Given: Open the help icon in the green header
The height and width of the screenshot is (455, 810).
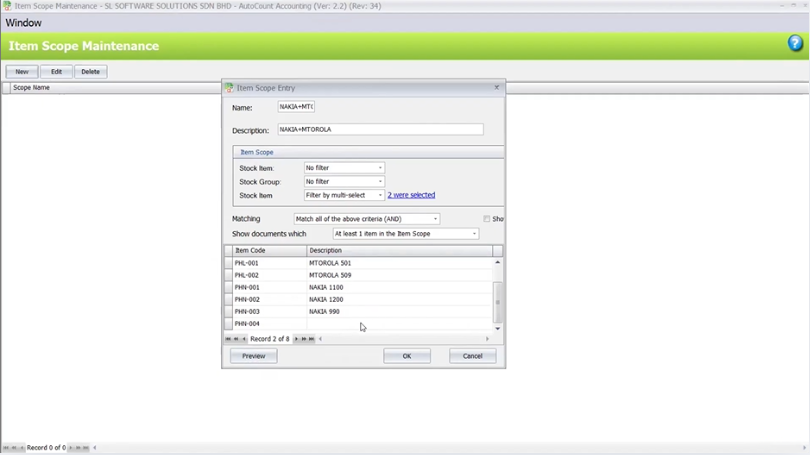Looking at the screenshot, I should (x=795, y=43).
